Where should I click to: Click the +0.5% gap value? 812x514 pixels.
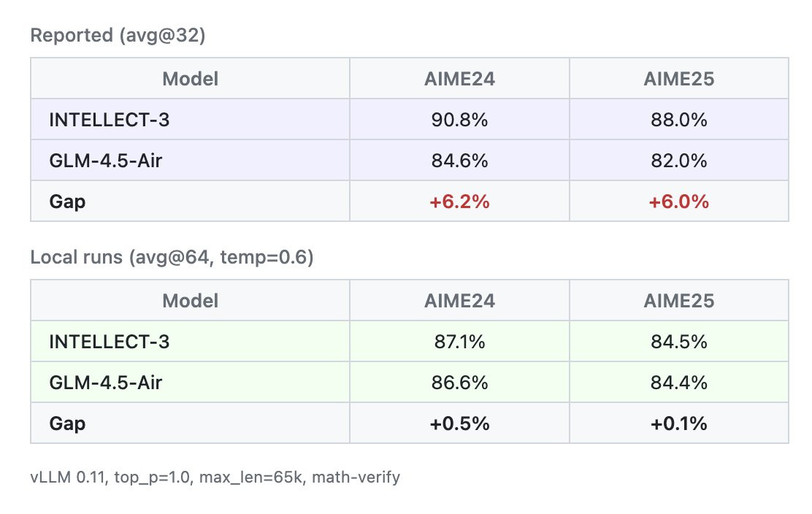coord(459,423)
